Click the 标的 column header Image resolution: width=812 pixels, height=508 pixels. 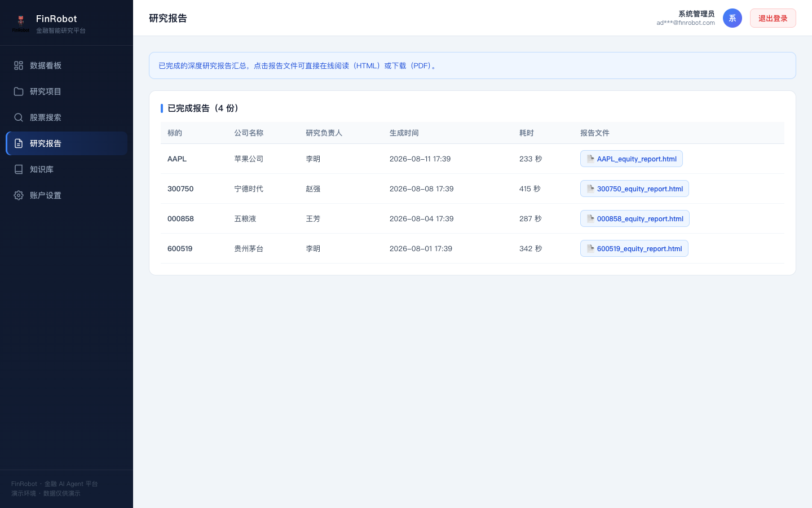[x=175, y=133]
